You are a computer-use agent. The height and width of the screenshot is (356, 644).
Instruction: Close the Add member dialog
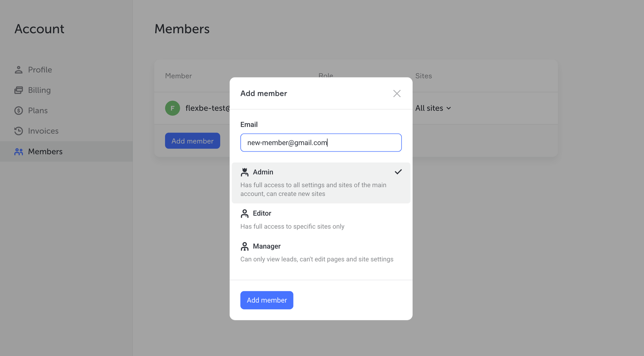[397, 94]
